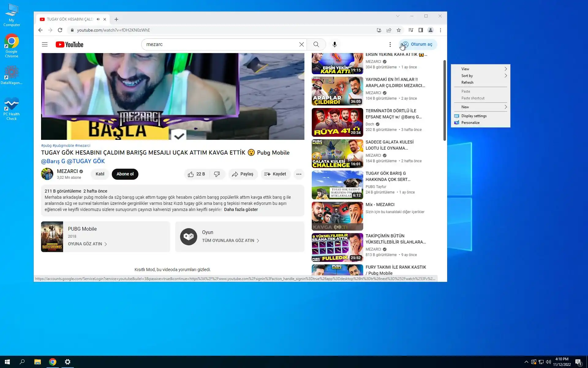Screen dimensions: 588x368
Task: Click the search magnifier button
Action: [x=316, y=44]
